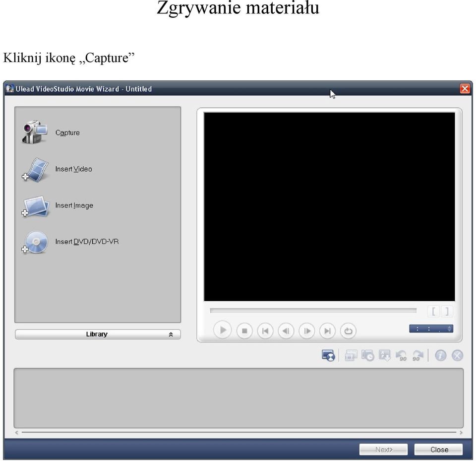This screenshot has height=461, width=476.
Task: Step back one frame with Previous
Action: [286, 330]
